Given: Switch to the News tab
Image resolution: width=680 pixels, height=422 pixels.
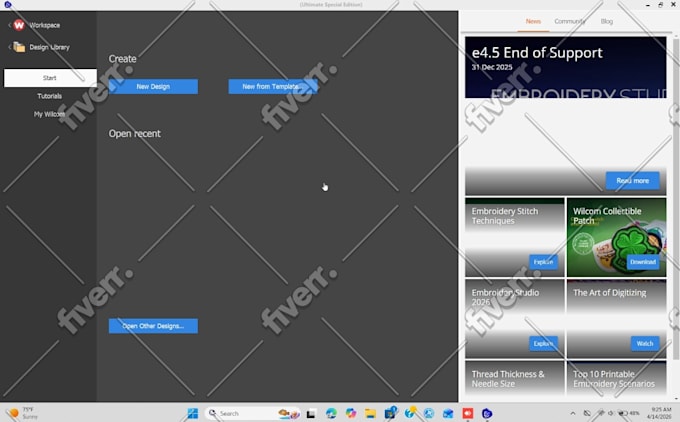Looking at the screenshot, I should (x=533, y=21).
